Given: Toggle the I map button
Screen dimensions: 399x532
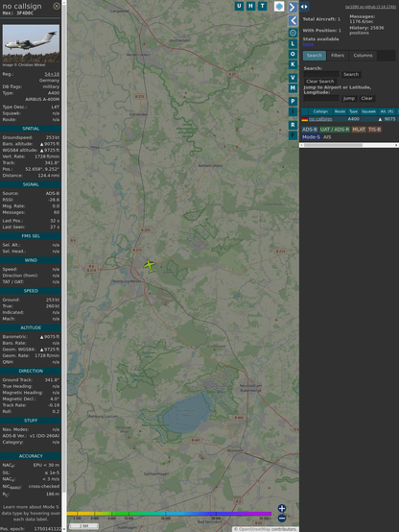Looking at the screenshot, I should point(293,111).
